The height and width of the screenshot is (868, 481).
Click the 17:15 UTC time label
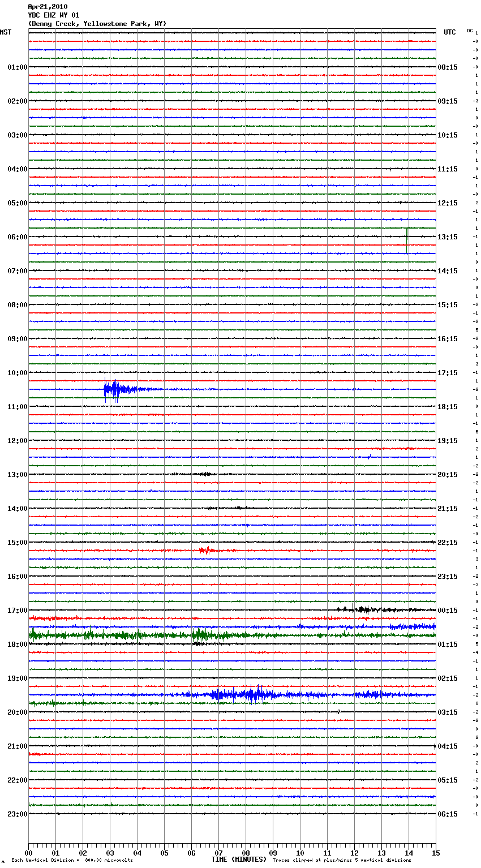(x=448, y=373)
